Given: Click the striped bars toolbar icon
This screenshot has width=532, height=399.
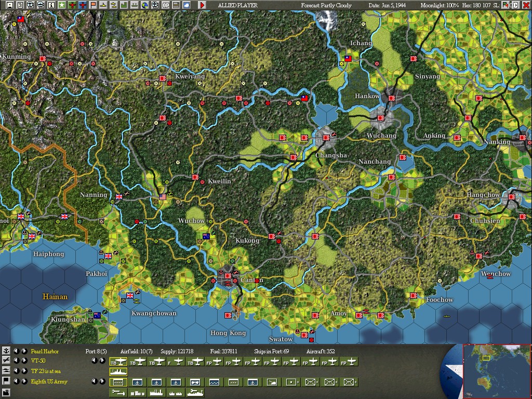Looking at the screenshot, I should [x=176, y=5].
